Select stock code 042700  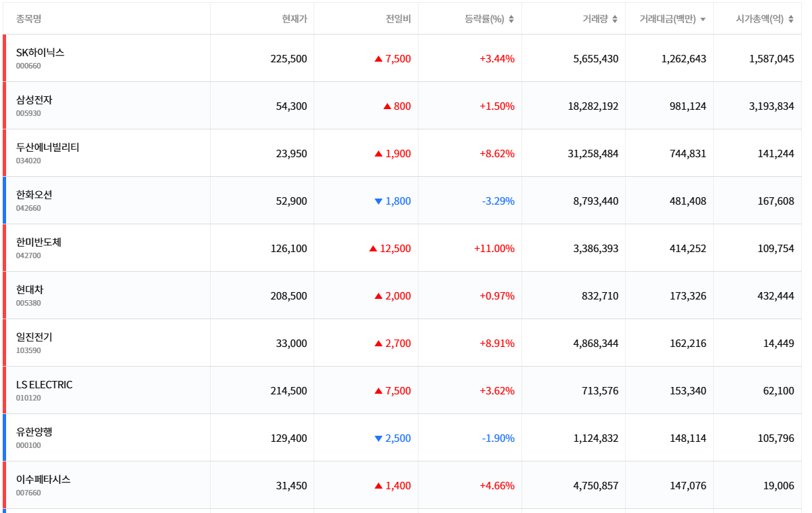tap(28, 255)
